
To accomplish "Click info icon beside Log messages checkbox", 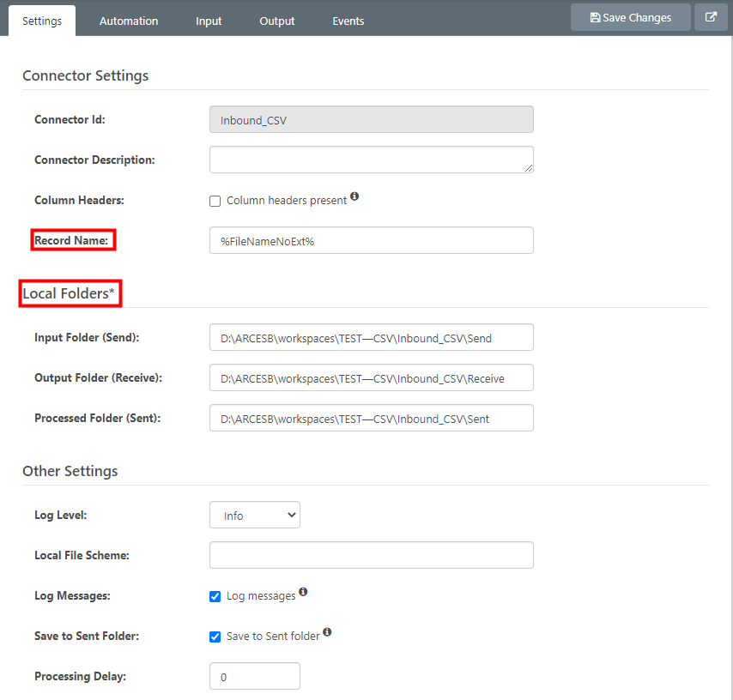I will (303, 593).
